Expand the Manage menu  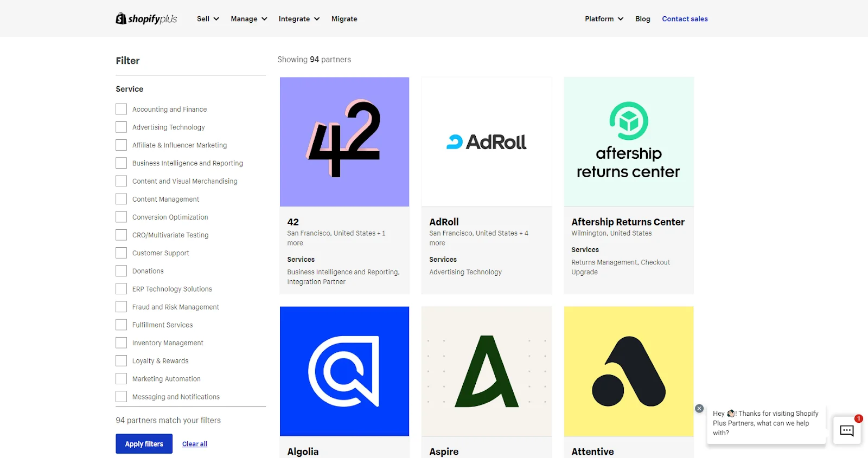click(x=249, y=18)
